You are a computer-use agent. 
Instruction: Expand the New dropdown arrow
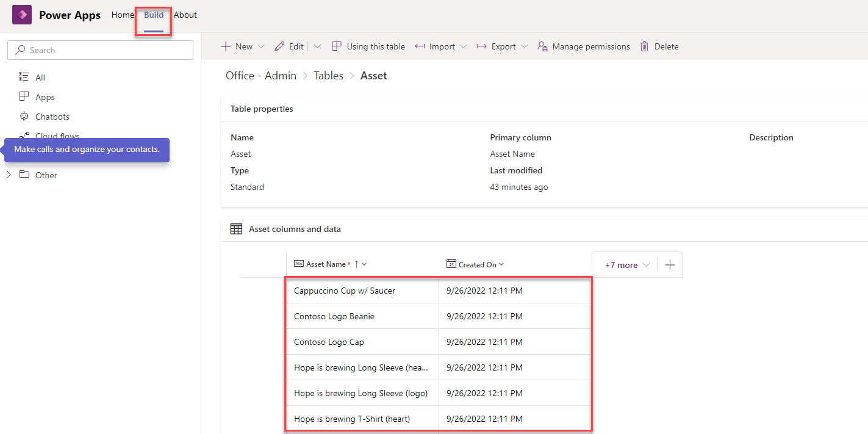[261, 46]
